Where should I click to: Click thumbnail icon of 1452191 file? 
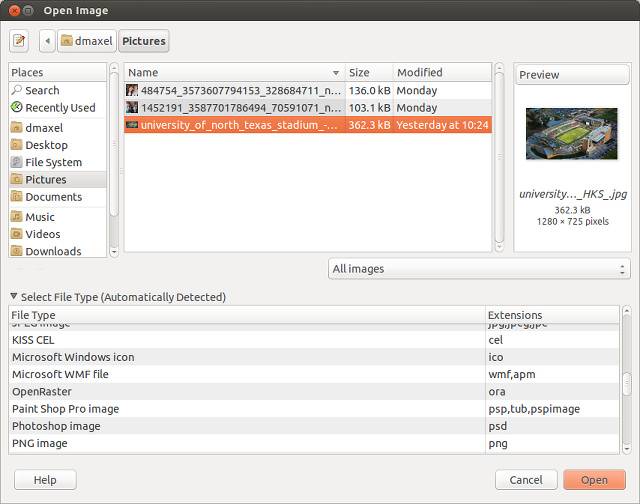point(132,107)
